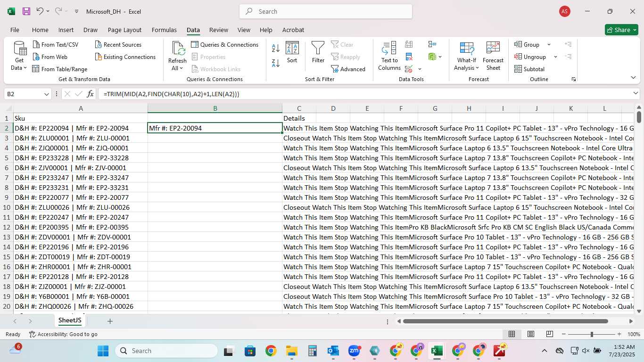Click the Share button
Viewport: 644px width, 362px height.
(621, 30)
